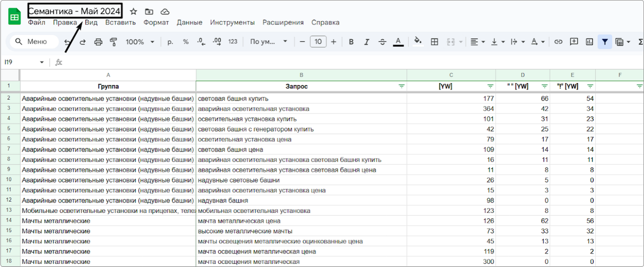Increase decimal places
This screenshot has width=644, height=267.
click(217, 42)
